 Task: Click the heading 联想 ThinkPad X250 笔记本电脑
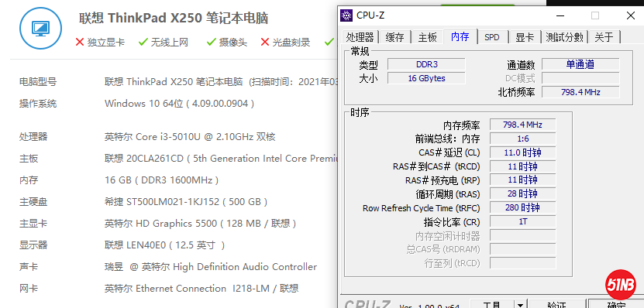click(x=174, y=18)
